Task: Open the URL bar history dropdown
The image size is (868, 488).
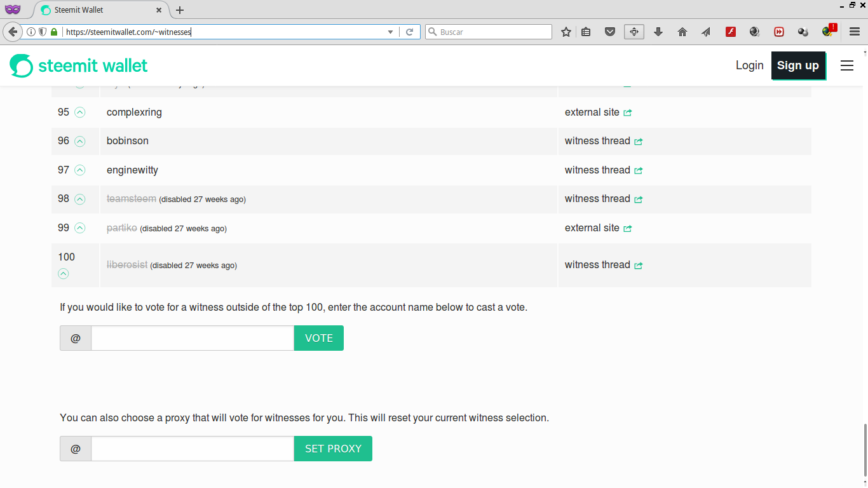Action: tap(391, 32)
